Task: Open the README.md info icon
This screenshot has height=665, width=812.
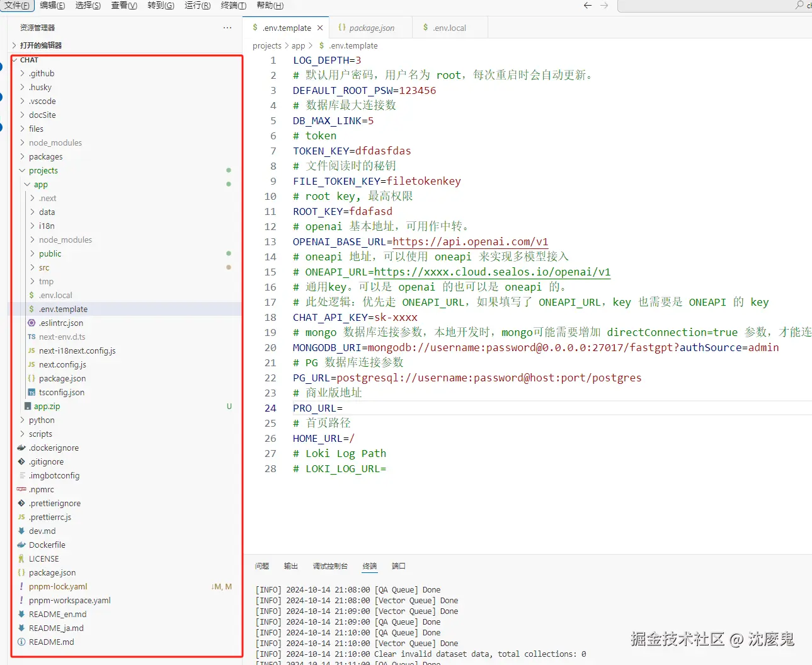Action: [x=21, y=642]
